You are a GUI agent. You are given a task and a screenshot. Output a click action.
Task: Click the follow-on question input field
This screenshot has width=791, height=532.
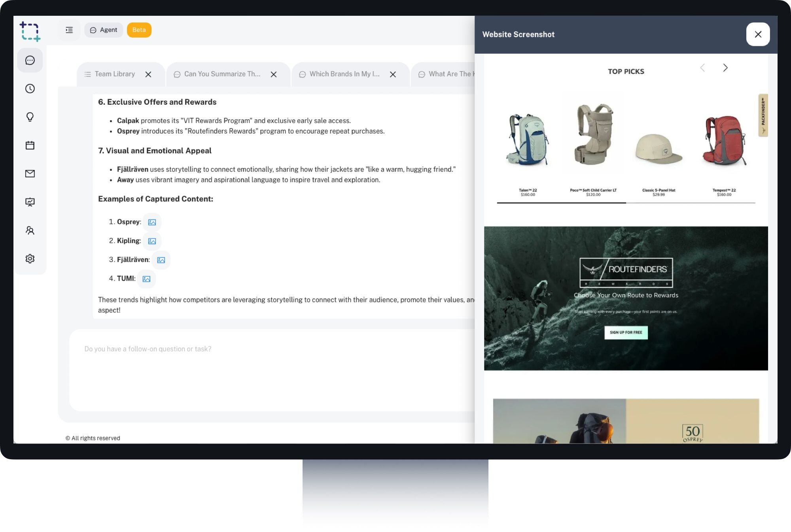click(x=272, y=370)
